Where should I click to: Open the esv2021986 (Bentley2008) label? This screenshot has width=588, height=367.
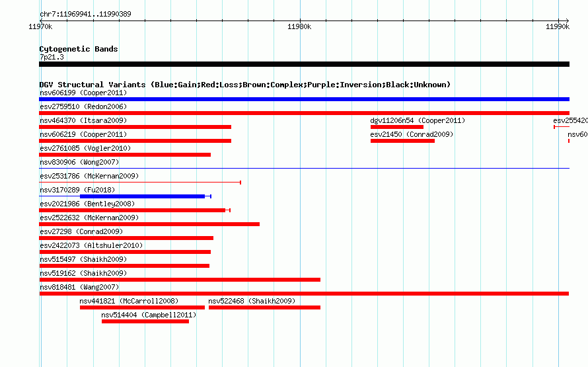pyautogui.click(x=87, y=204)
